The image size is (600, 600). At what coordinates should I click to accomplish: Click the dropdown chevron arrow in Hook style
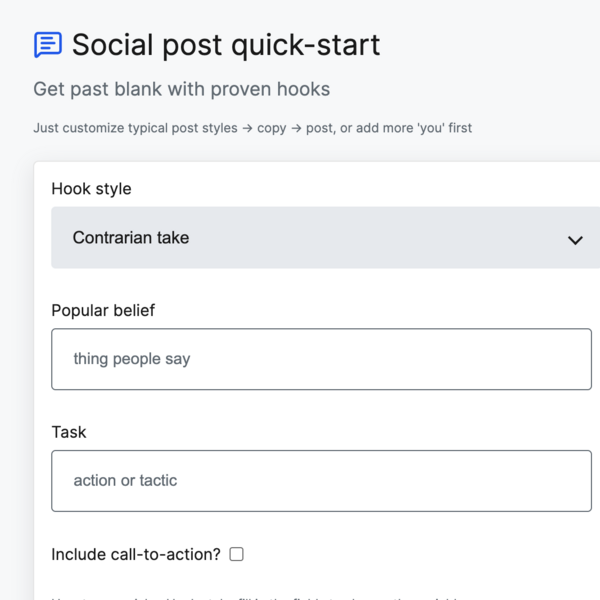click(575, 240)
